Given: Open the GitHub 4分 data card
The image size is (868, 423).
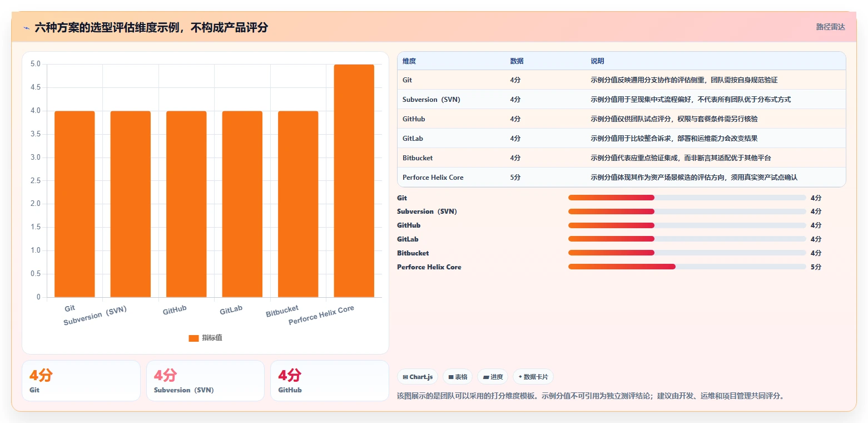Looking at the screenshot, I should coord(329,381).
